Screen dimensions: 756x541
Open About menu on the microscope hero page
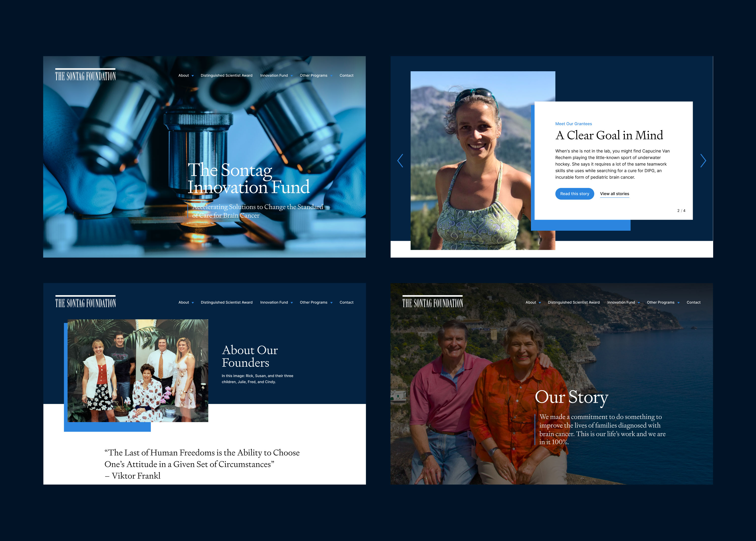[183, 76]
